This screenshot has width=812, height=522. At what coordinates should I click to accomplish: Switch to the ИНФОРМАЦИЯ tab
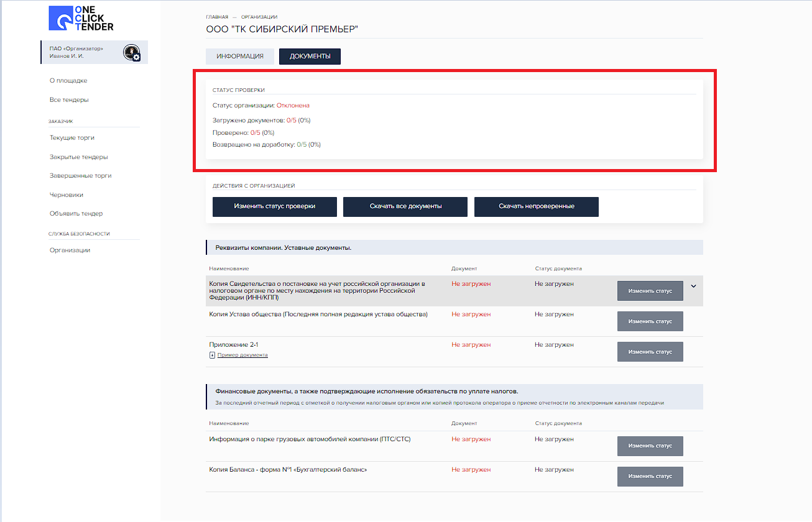240,57
